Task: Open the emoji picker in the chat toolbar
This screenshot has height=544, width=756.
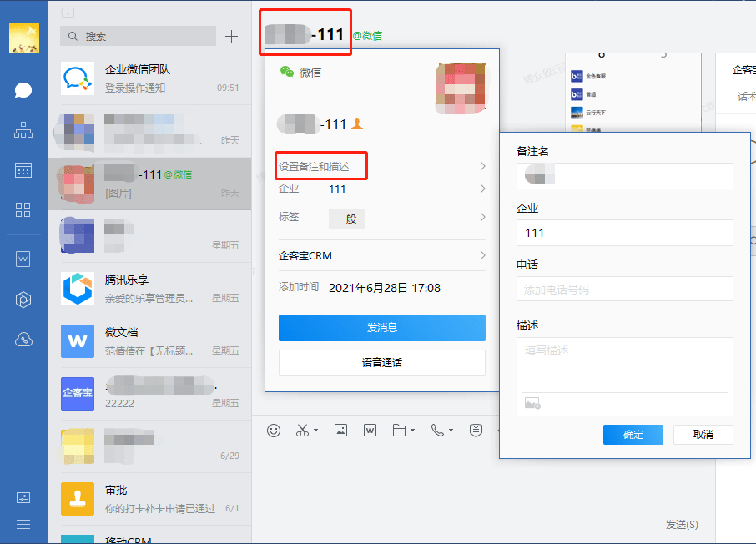Action: click(x=275, y=430)
